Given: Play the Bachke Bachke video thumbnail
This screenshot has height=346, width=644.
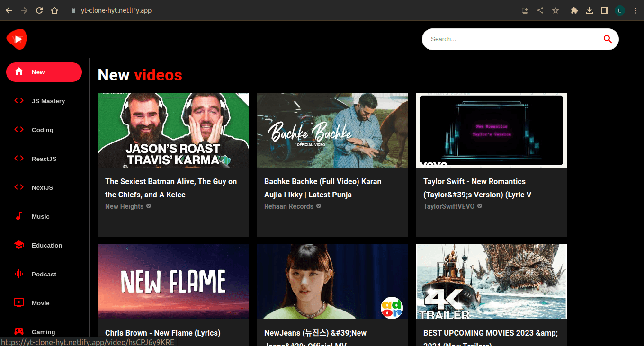Looking at the screenshot, I should tap(332, 130).
